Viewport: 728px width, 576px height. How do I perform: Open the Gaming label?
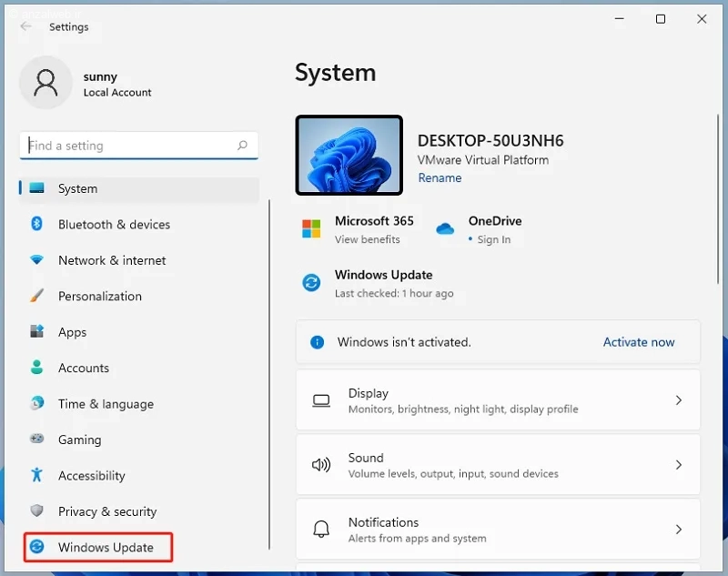tap(80, 440)
